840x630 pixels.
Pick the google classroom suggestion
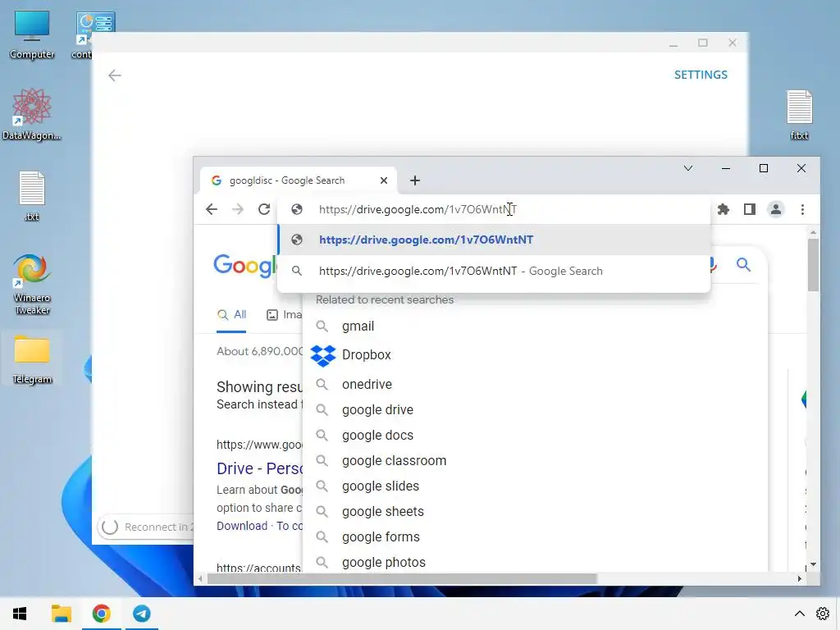click(x=395, y=461)
